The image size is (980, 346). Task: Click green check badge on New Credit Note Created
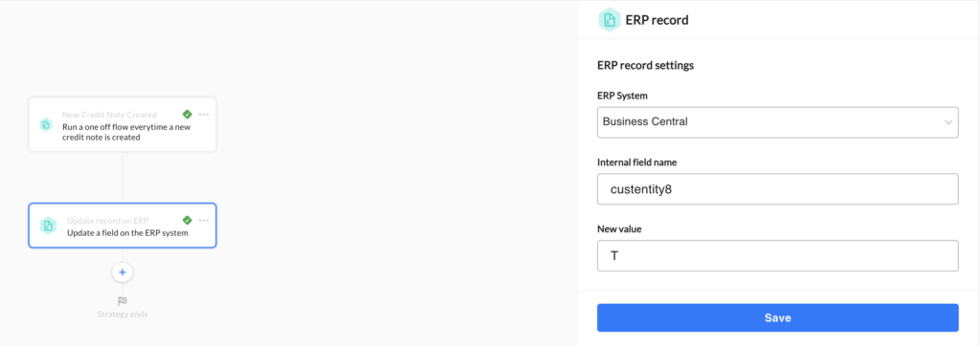click(187, 115)
